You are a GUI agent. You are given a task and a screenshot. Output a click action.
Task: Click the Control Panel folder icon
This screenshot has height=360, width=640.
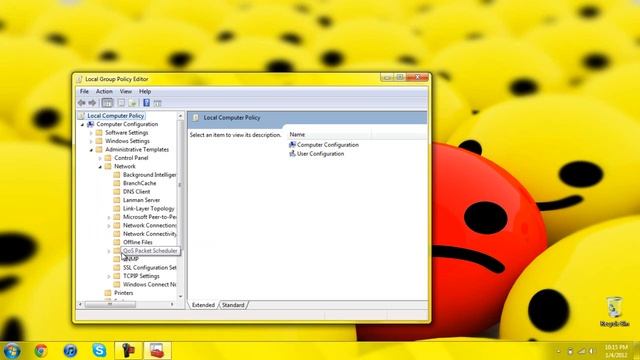(x=108, y=158)
